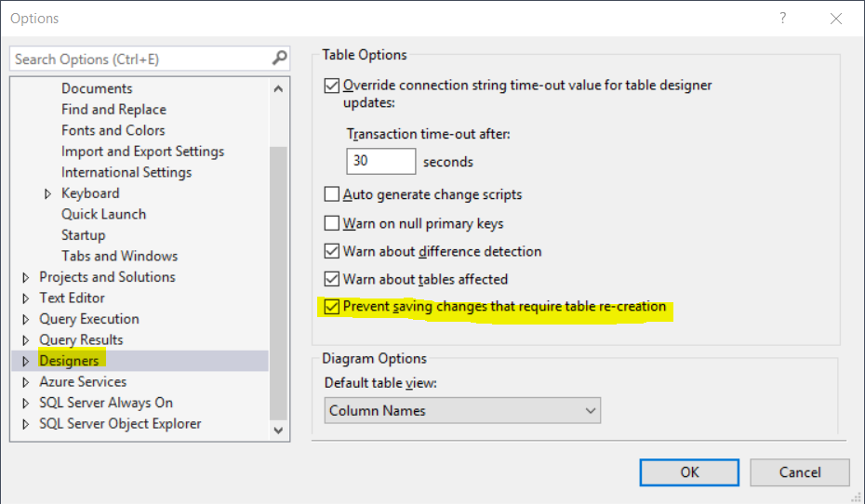The height and width of the screenshot is (504, 865).
Task: Click the tree scrollbar down arrow
Action: click(278, 430)
